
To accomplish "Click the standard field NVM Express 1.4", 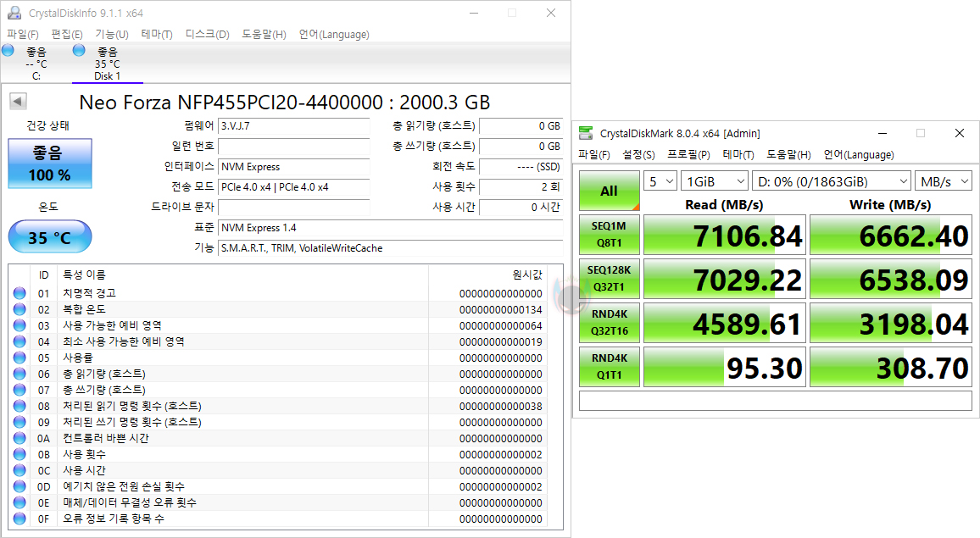I will pyautogui.click(x=391, y=227).
